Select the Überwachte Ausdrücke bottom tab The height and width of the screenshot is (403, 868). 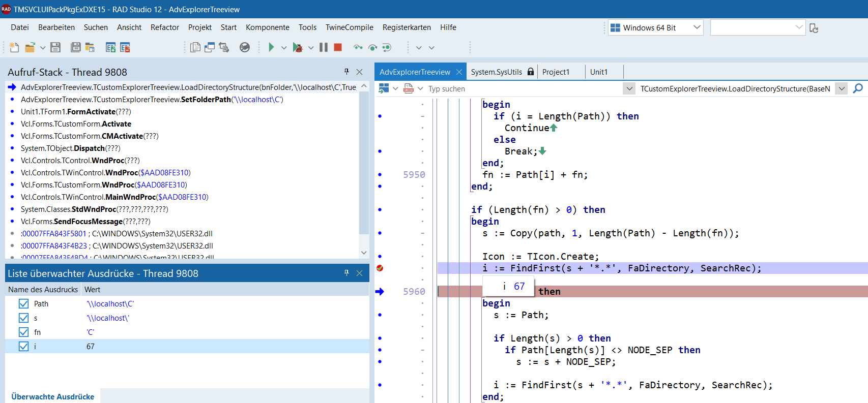53,396
